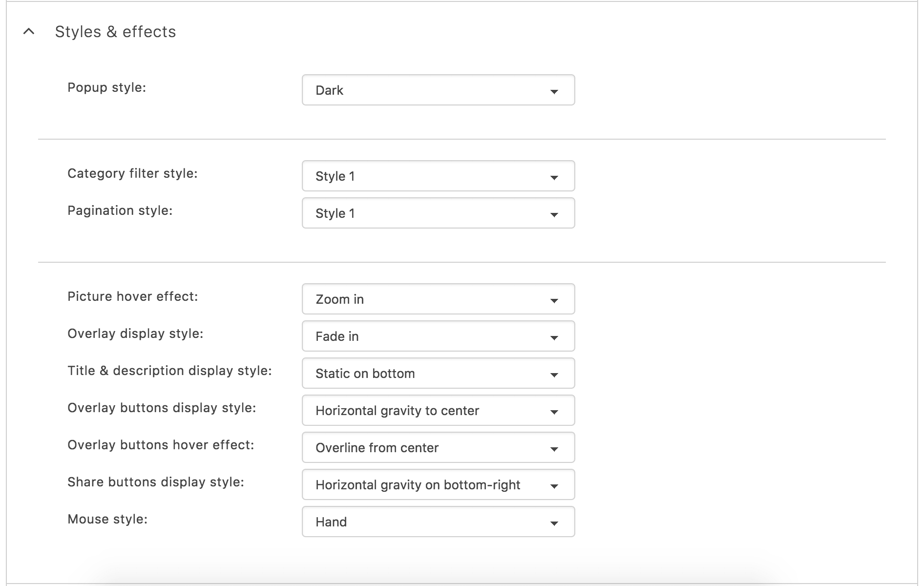The image size is (924, 586).
Task: Collapse the Styles & effects section chevron
Action: (29, 32)
